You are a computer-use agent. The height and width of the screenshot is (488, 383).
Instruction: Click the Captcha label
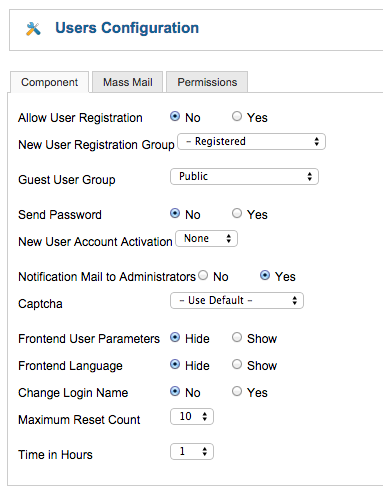click(40, 304)
